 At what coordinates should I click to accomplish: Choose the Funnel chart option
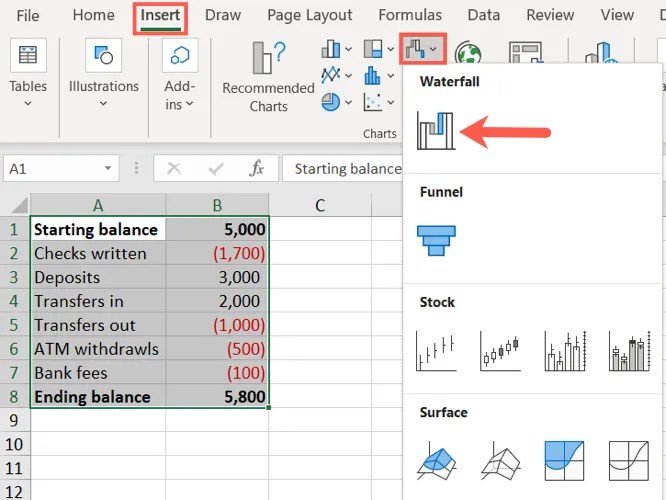[x=436, y=240]
